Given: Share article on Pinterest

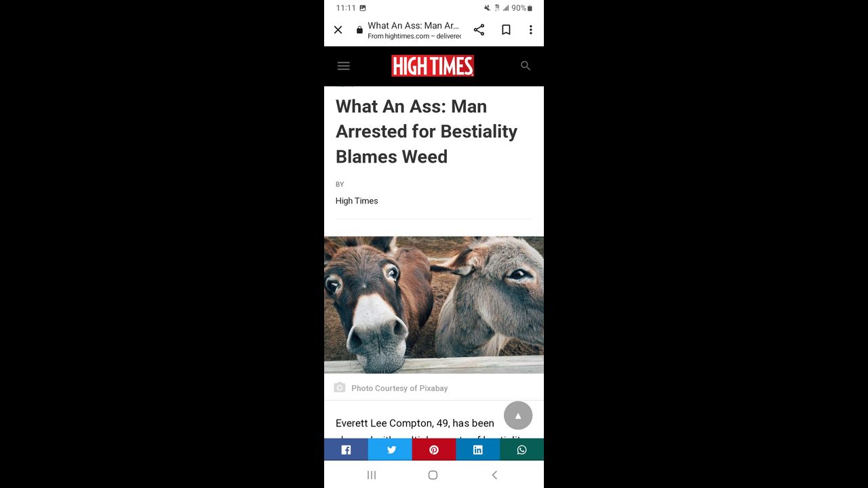Looking at the screenshot, I should click(x=434, y=449).
